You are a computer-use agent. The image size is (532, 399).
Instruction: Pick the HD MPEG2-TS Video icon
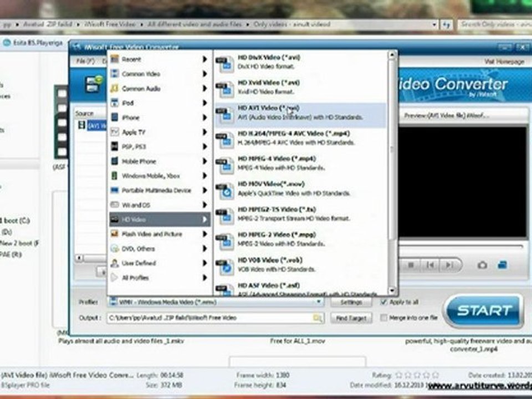pos(224,216)
